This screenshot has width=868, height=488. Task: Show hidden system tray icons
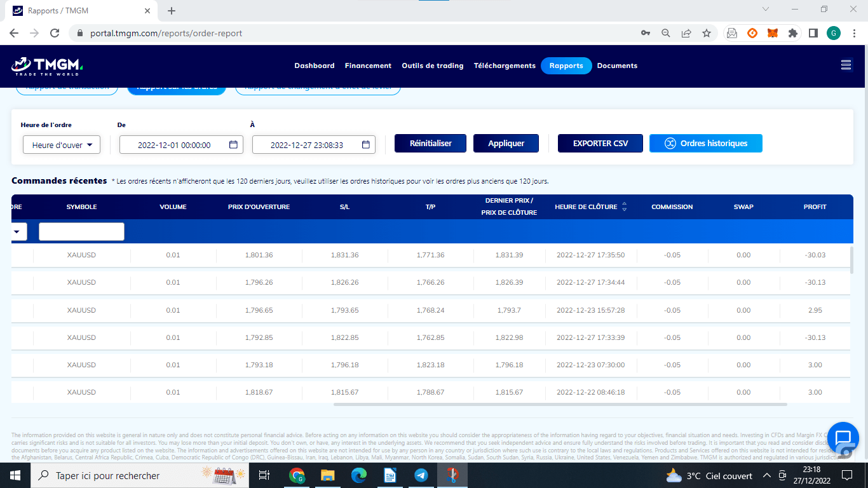point(766,475)
